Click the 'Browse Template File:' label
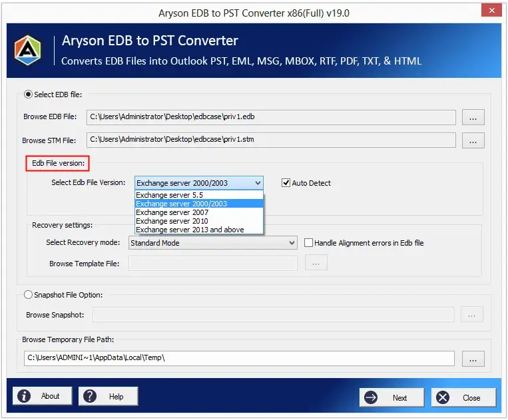Image resolution: width=508 pixels, height=420 pixels. pyautogui.click(x=85, y=264)
